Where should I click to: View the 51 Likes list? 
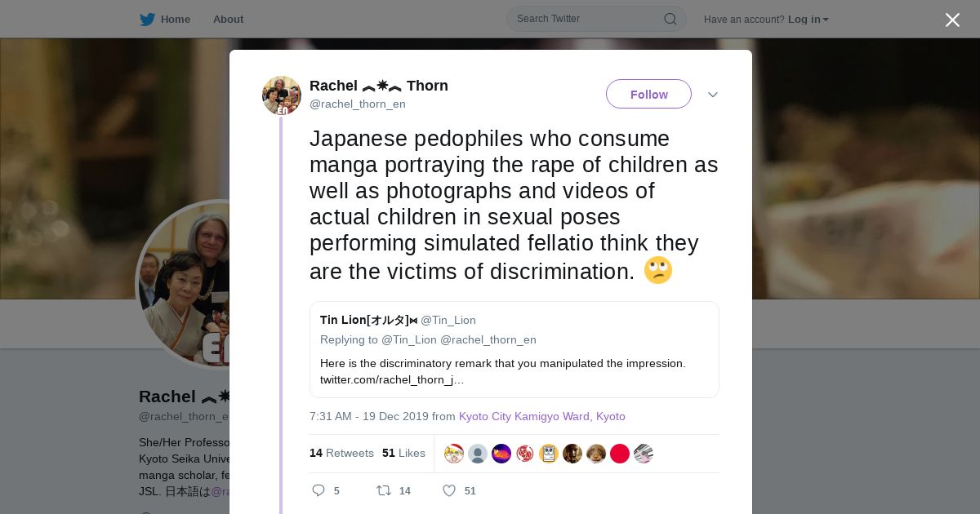[403, 453]
